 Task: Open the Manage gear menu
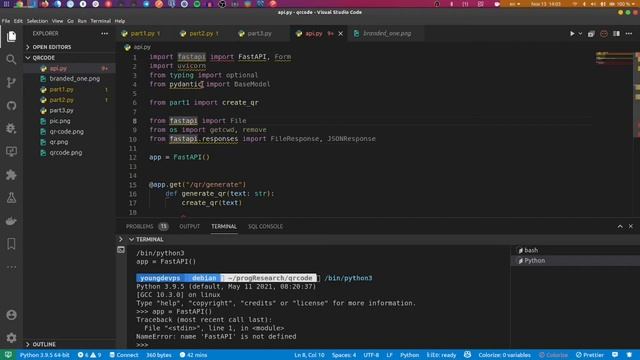pyautogui.click(x=11, y=338)
